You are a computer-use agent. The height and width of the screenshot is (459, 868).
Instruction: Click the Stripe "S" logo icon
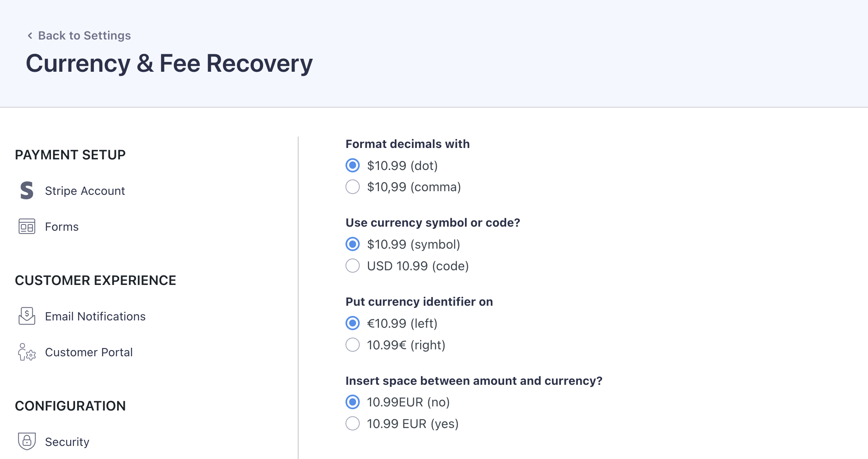27,191
